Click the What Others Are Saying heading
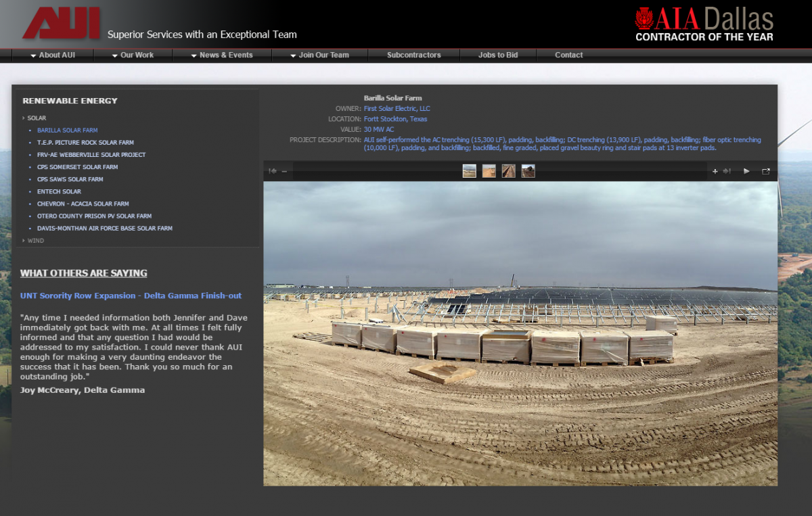Image resolution: width=812 pixels, height=516 pixels. pyautogui.click(x=84, y=273)
